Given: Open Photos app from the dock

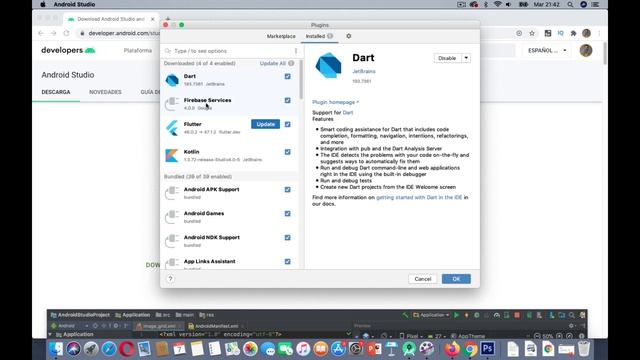Looking at the screenshot, I should coord(250,349).
